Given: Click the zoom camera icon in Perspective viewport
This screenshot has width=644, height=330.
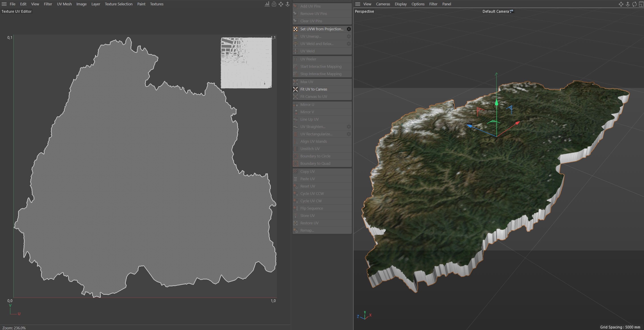Looking at the screenshot, I should [627, 4].
